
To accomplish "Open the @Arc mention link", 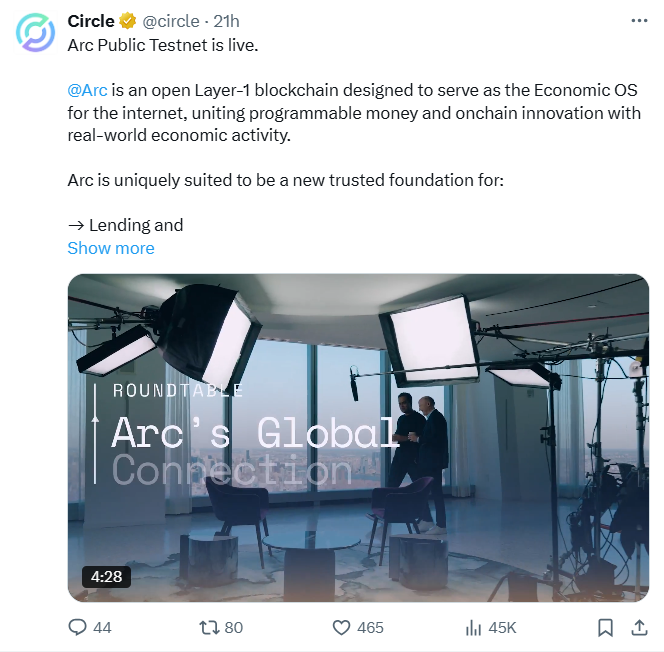I will coord(87,90).
